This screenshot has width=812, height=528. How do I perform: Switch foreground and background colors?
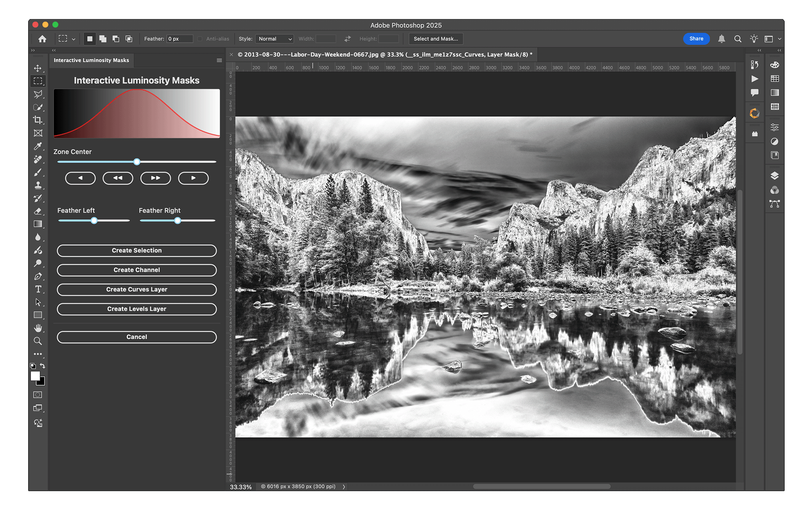click(x=42, y=365)
